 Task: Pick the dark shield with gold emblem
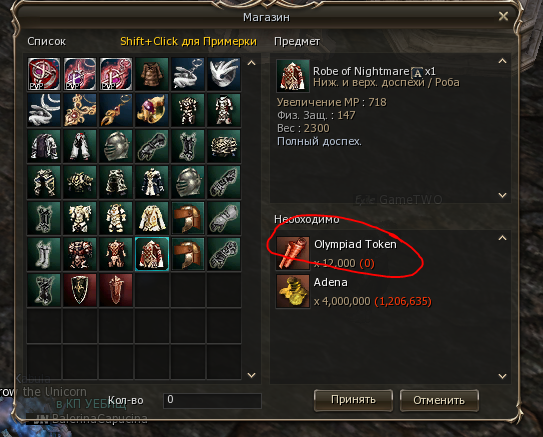tap(80, 290)
